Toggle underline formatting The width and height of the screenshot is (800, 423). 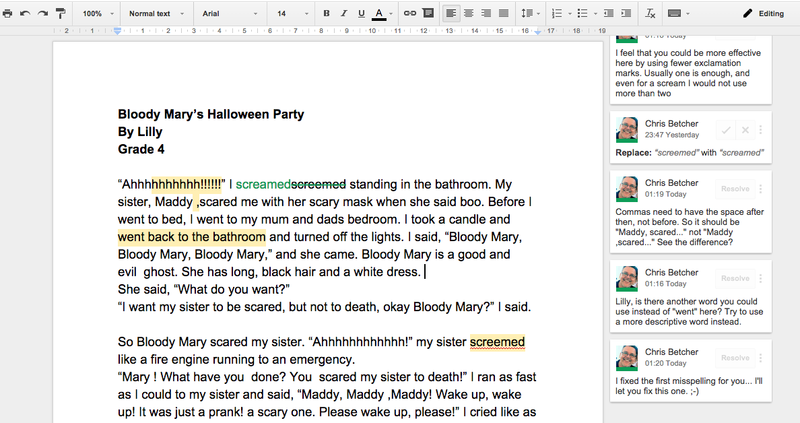click(361, 14)
